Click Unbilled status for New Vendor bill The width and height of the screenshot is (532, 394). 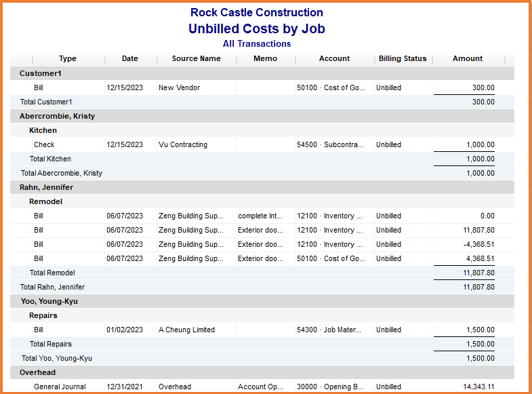coord(388,87)
